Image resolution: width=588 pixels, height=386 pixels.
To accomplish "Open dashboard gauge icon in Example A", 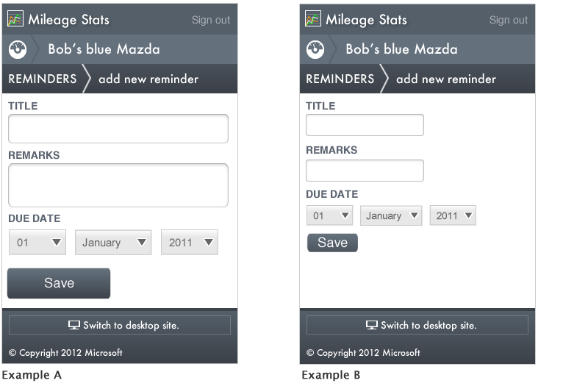I will click(18, 49).
